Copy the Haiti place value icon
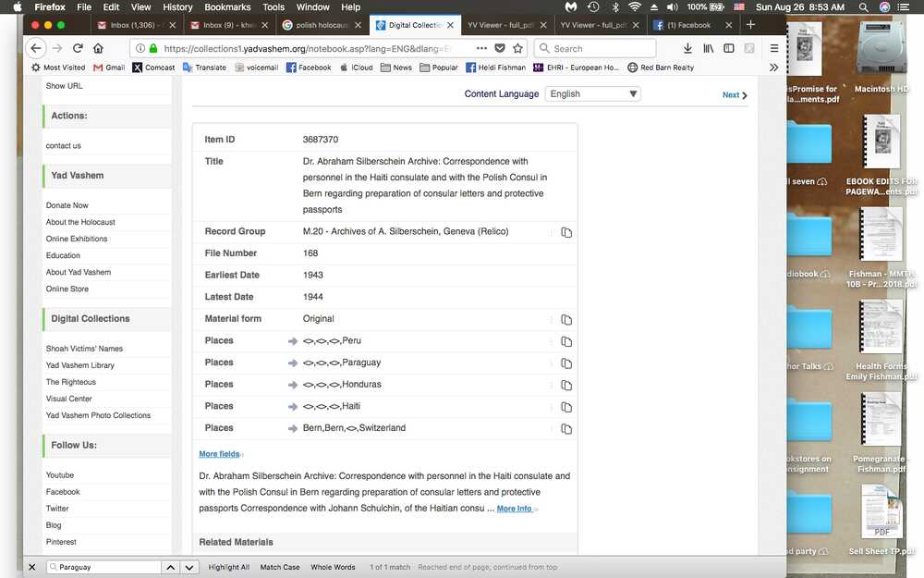 [566, 407]
